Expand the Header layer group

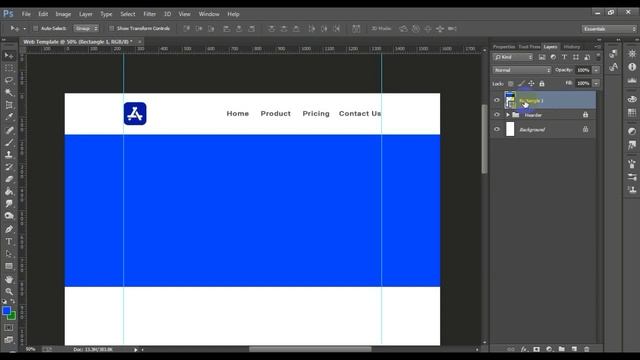tap(508, 115)
